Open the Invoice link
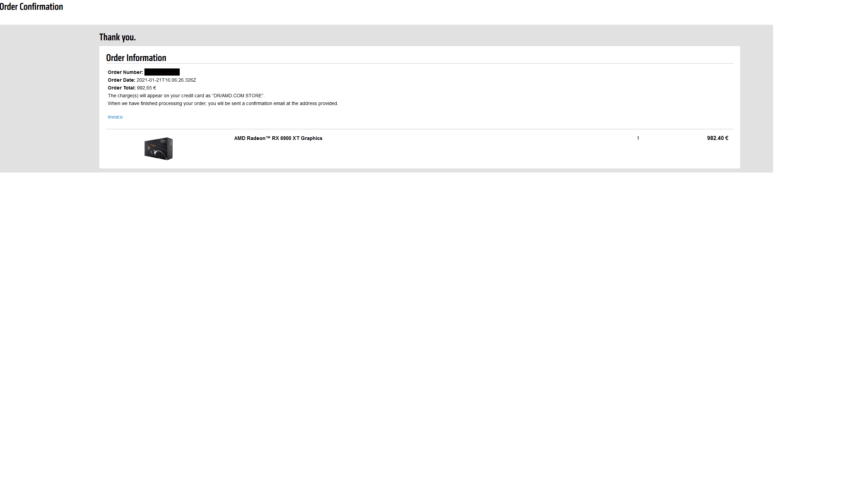The width and height of the screenshot is (868, 488). (x=115, y=117)
